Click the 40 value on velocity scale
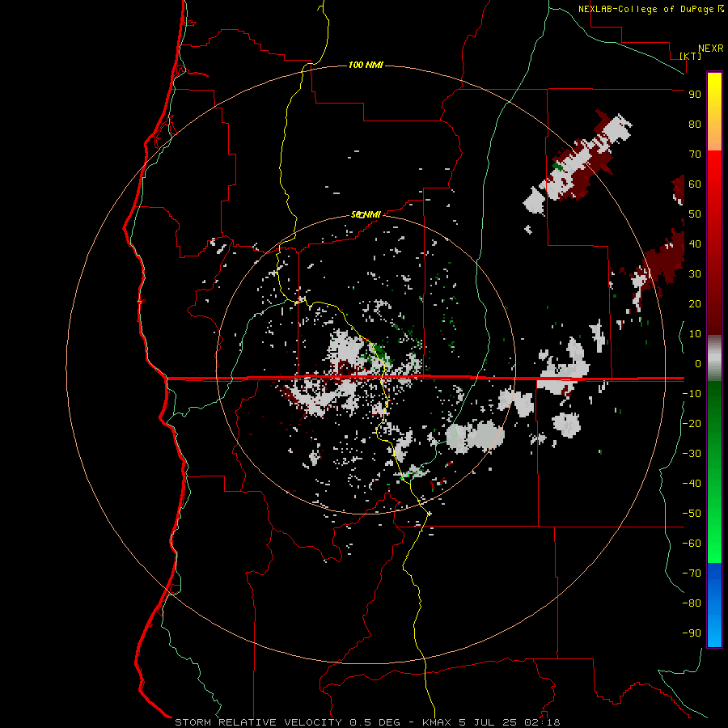The width and height of the screenshot is (728, 728). [695, 244]
